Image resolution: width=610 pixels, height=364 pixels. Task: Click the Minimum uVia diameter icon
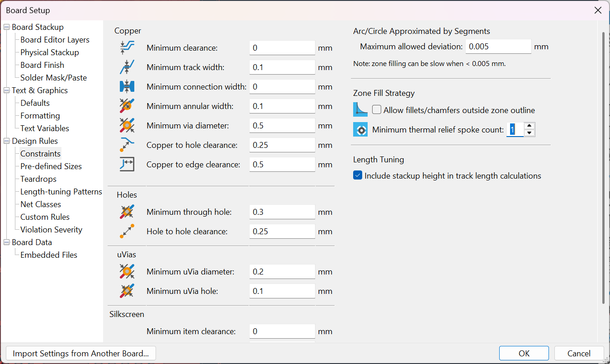click(127, 272)
